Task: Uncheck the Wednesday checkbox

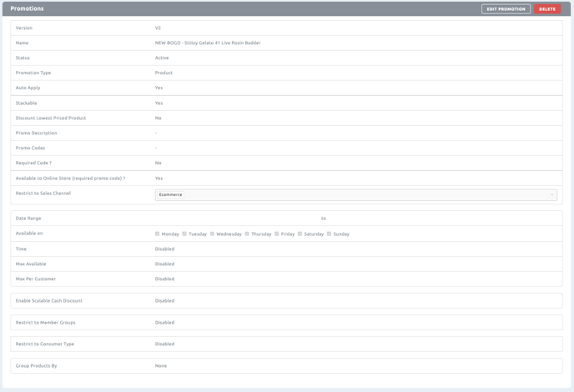Action: [x=213, y=234]
